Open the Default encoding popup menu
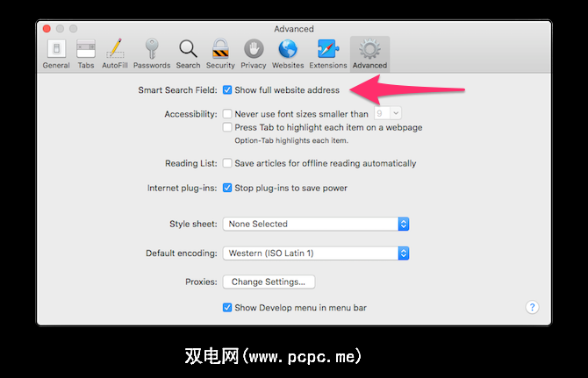Screen dimensions: 588x378 (x=316, y=253)
